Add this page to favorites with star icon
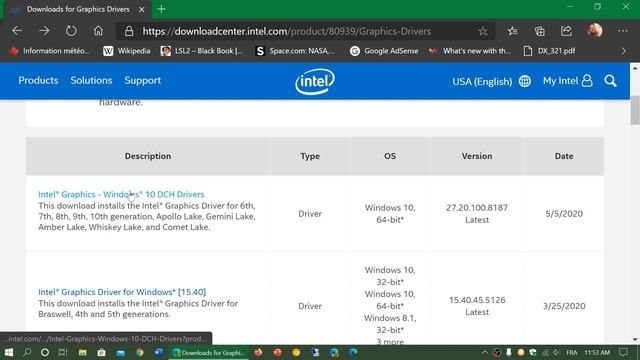Viewport: 640px width, 360px height. coord(483,31)
